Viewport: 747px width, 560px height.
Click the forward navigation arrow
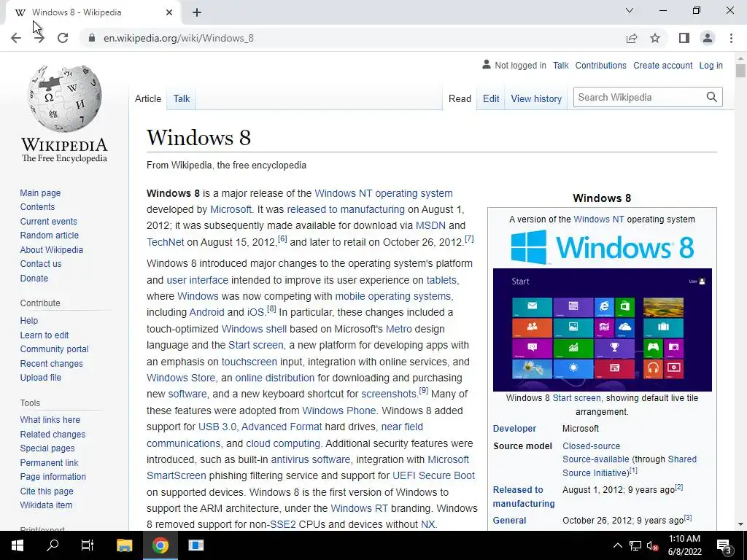tap(39, 38)
